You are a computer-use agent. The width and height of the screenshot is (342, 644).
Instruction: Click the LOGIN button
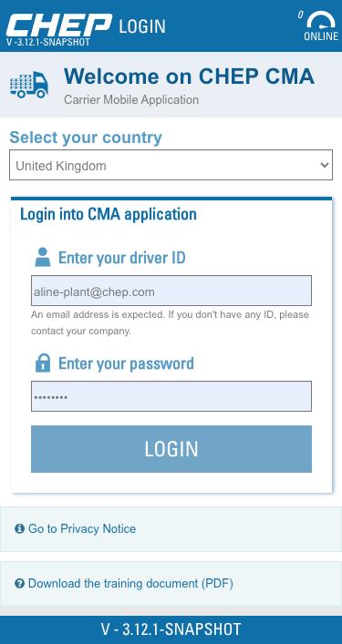pos(171,449)
